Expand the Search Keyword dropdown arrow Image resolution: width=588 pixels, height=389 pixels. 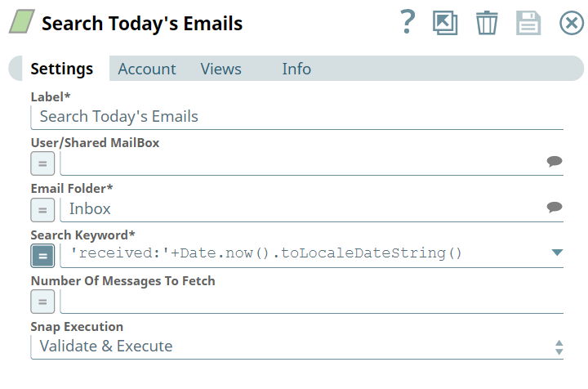557,253
